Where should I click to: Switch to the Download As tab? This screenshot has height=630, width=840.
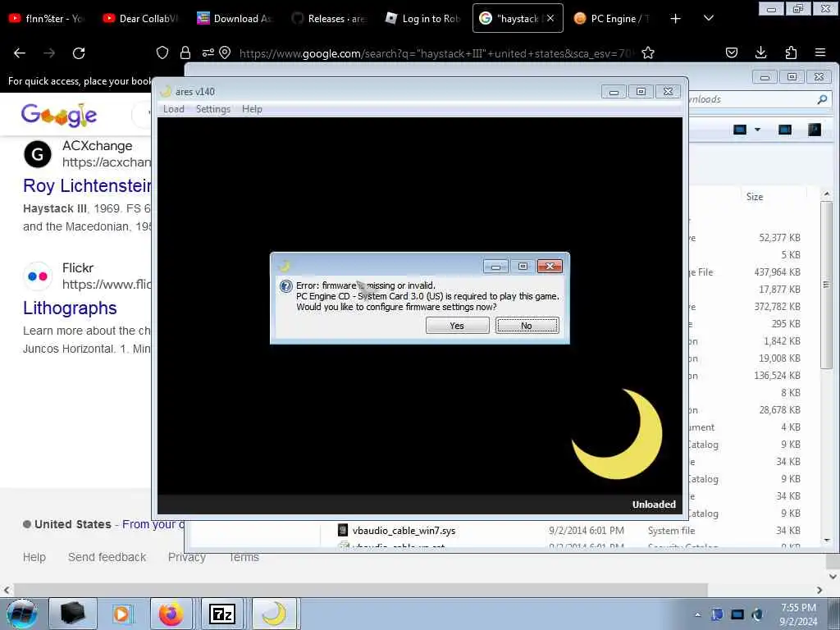[235, 18]
